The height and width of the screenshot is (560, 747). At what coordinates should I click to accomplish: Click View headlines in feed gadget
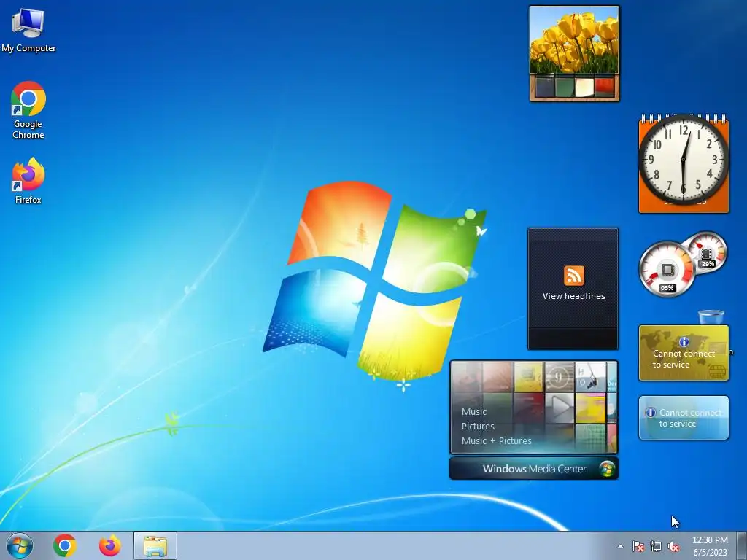573,296
